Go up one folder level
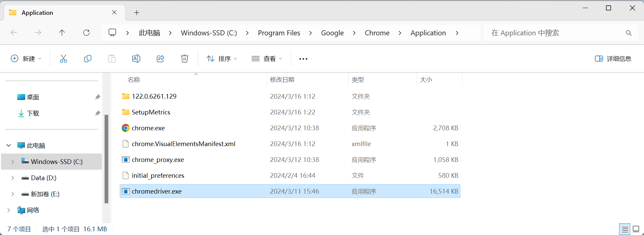This screenshot has height=235, width=644. [x=62, y=33]
